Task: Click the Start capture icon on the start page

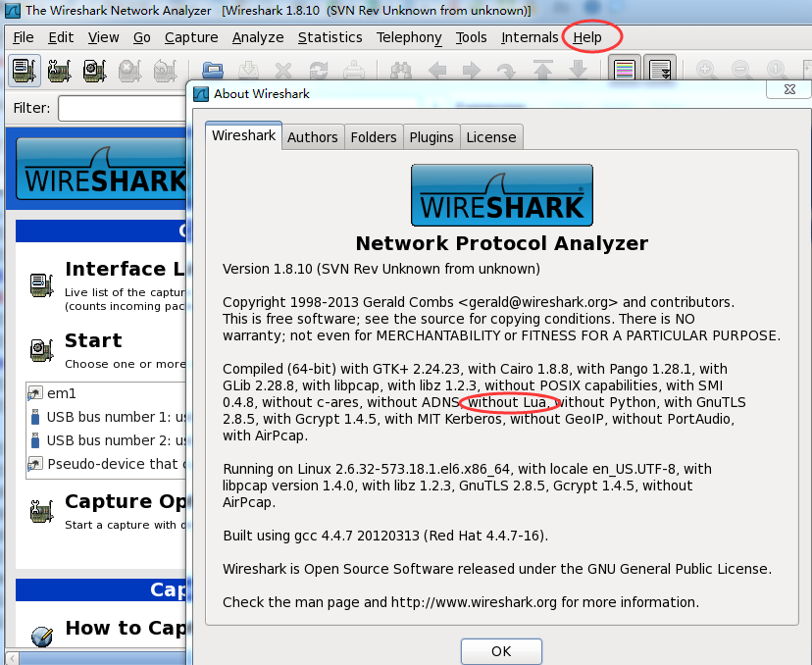Action: [41, 350]
